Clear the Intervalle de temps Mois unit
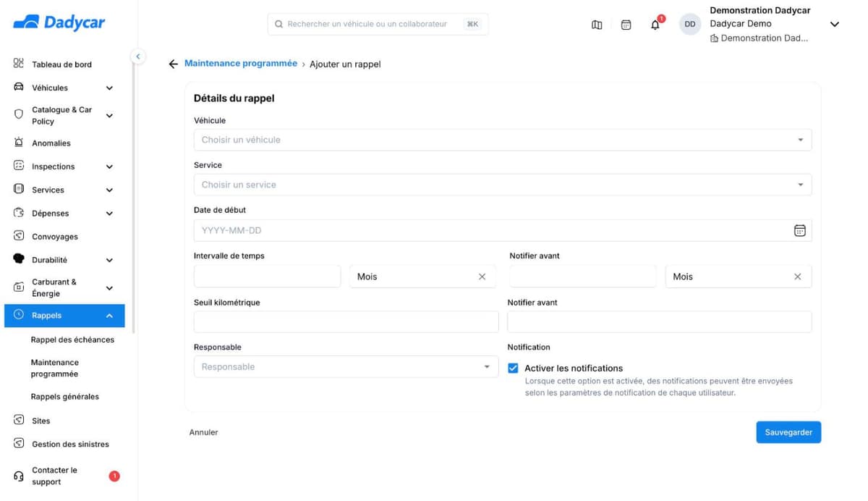The image size is (868, 501). [482, 277]
